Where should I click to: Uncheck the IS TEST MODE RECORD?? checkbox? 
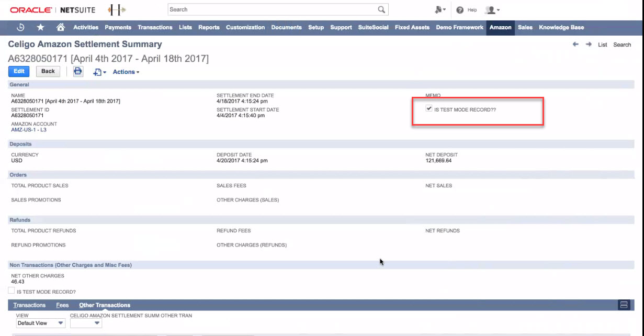429,108
